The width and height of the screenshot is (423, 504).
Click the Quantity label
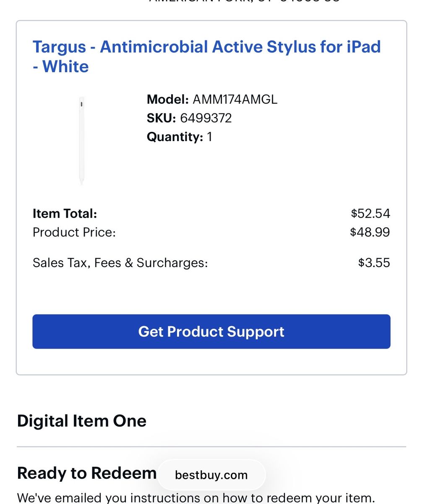pyautogui.click(x=175, y=137)
